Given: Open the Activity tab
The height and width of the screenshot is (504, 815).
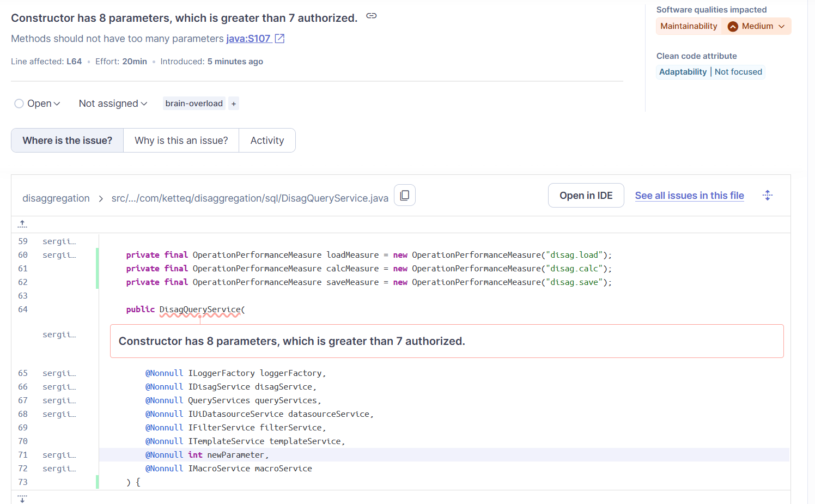Looking at the screenshot, I should coord(267,141).
